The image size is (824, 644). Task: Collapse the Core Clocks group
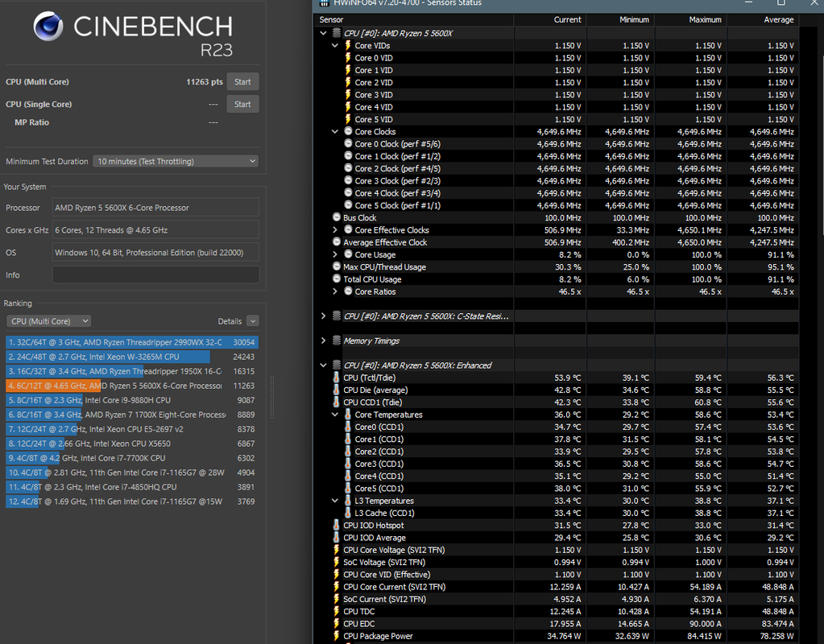tap(335, 132)
